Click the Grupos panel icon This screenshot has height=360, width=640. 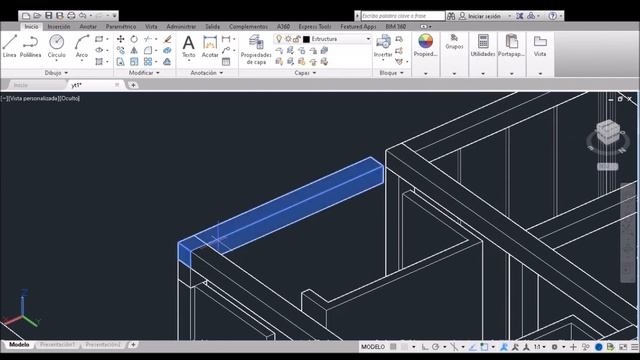click(454, 42)
